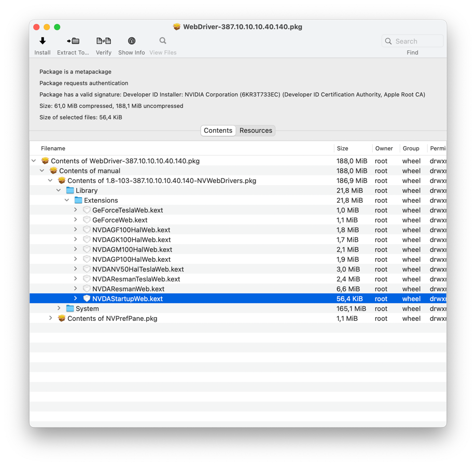
Task: Click the kext icon of selected NVDAStartupWeb.kext
Action: coord(87,299)
